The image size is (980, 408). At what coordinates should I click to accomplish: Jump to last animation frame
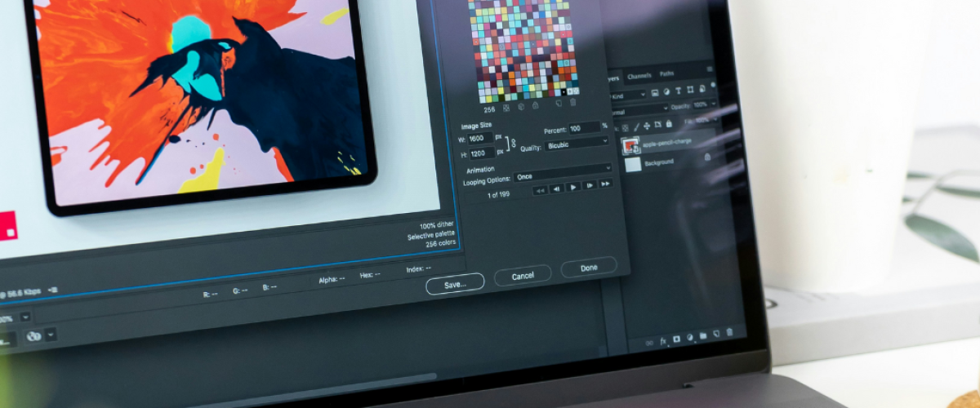605,184
